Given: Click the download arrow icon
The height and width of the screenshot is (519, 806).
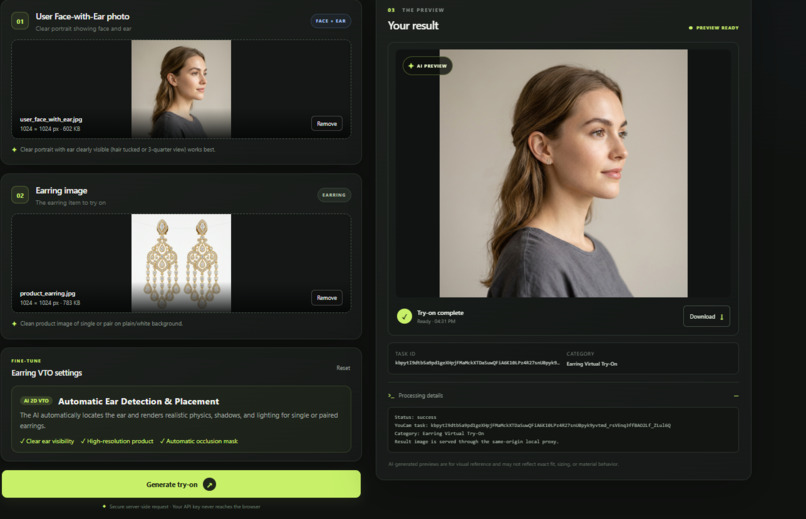Looking at the screenshot, I should (x=722, y=317).
